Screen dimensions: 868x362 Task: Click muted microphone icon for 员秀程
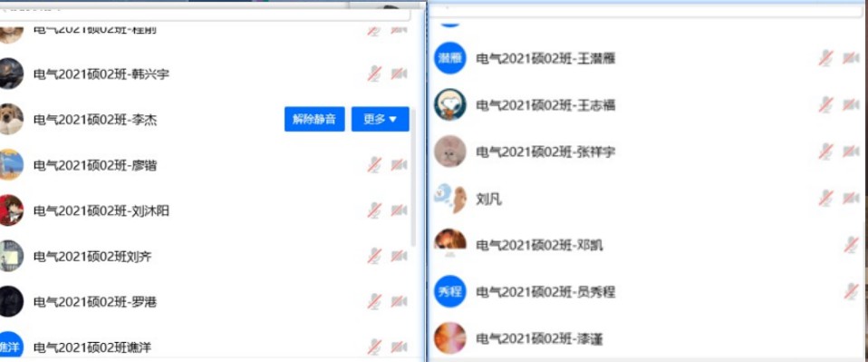point(852,291)
